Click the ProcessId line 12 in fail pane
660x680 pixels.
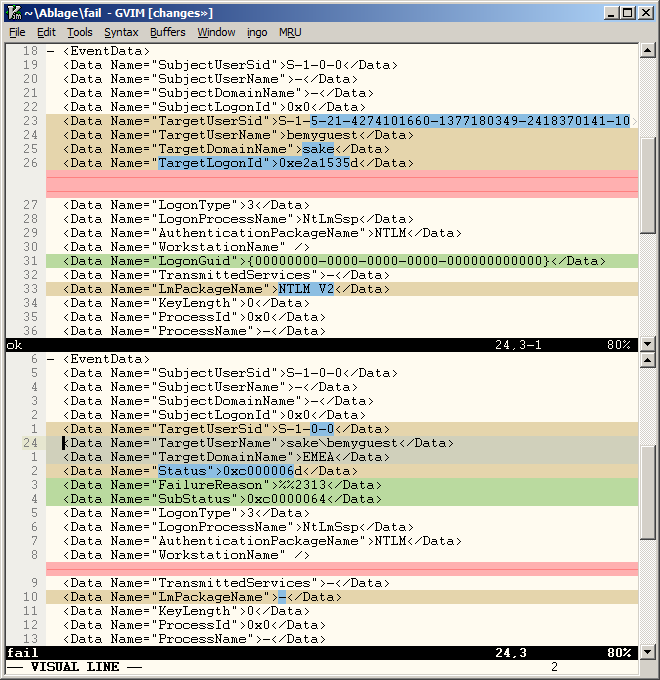click(x=342, y=625)
